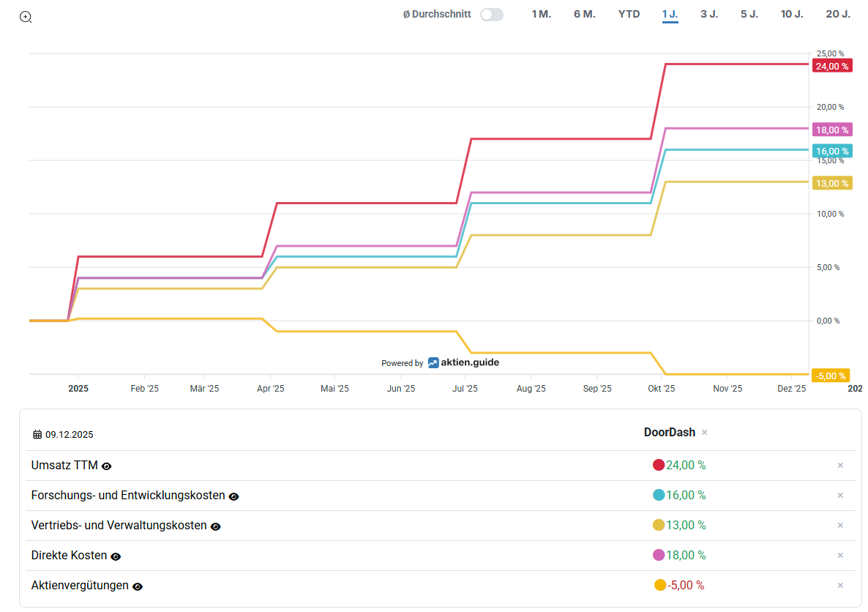Image resolution: width=868 pixels, height=612 pixels.
Task: Toggle the Durchschnitt average switch
Action: coord(491,15)
